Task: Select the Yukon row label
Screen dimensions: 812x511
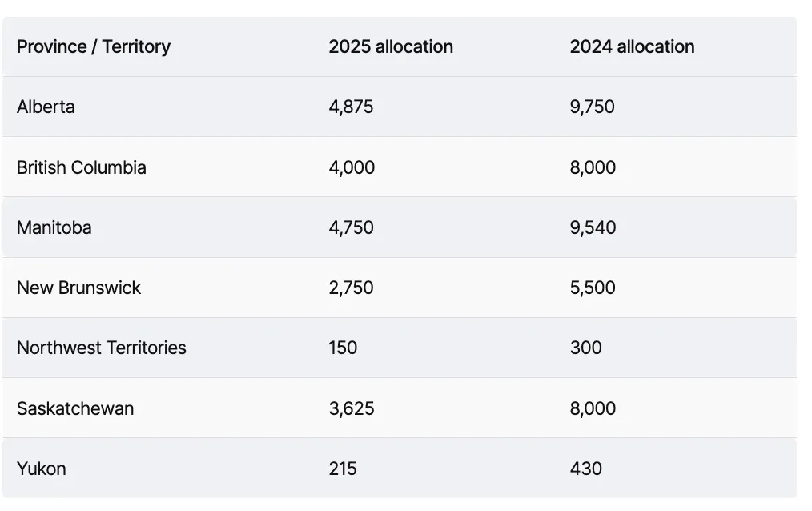Action: pos(41,469)
